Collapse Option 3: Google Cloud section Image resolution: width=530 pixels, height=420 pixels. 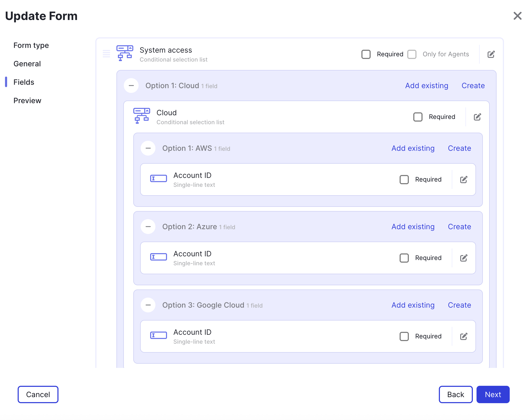[x=148, y=305]
